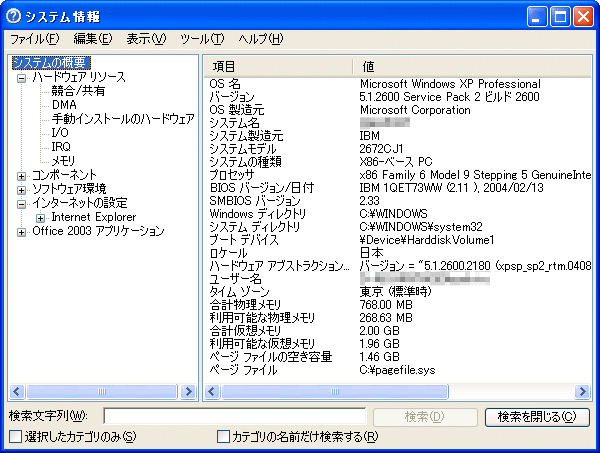Image resolution: width=600 pixels, height=453 pixels.
Task: Open the ヘルプ(H) menu
Action: pyautogui.click(x=261, y=39)
